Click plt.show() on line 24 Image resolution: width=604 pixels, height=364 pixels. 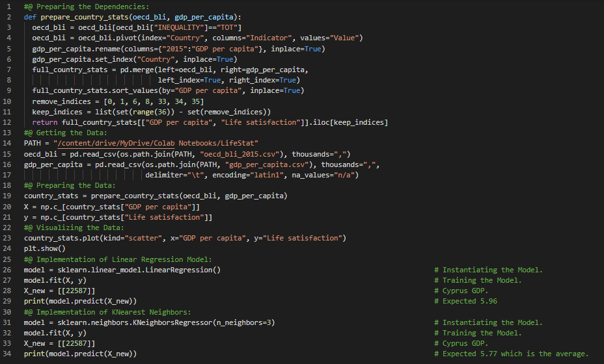(x=45, y=248)
